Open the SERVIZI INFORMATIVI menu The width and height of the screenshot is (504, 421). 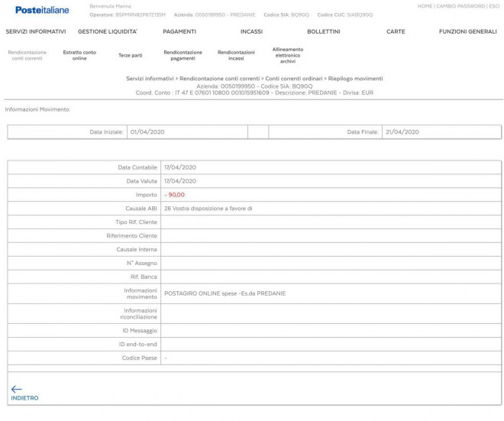(36, 31)
